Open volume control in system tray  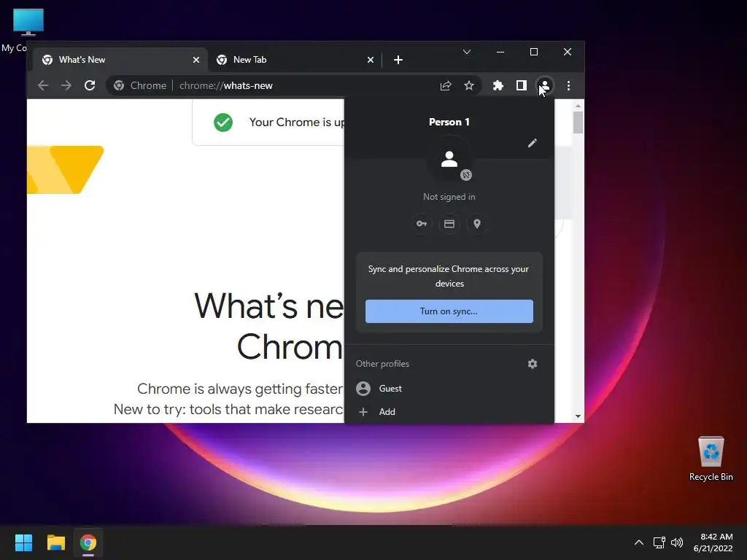click(676, 542)
